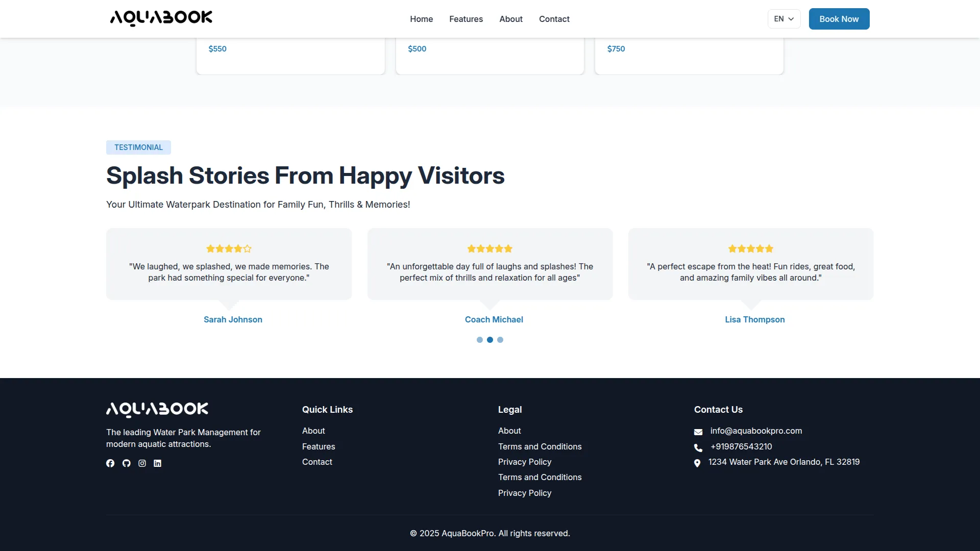Open the LinkedIn social icon in footer
The height and width of the screenshot is (551, 980).
click(x=158, y=463)
